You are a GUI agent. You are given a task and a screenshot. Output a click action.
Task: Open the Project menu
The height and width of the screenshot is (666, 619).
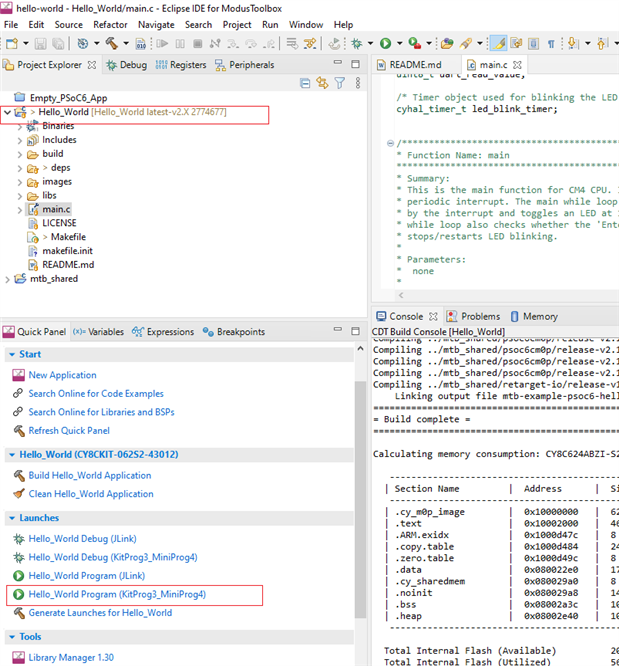[x=237, y=25]
